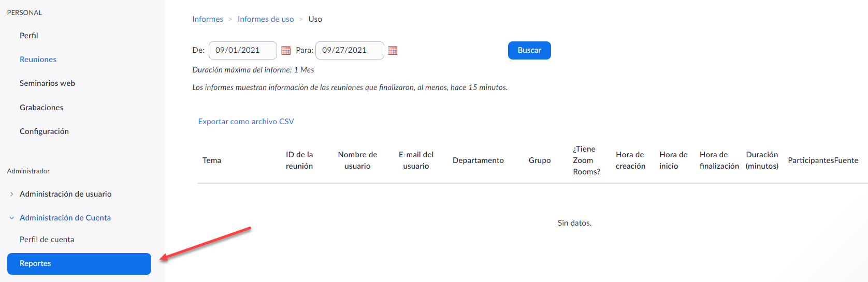
Task: Click the Hora de inicio column header
Action: pyautogui.click(x=673, y=160)
